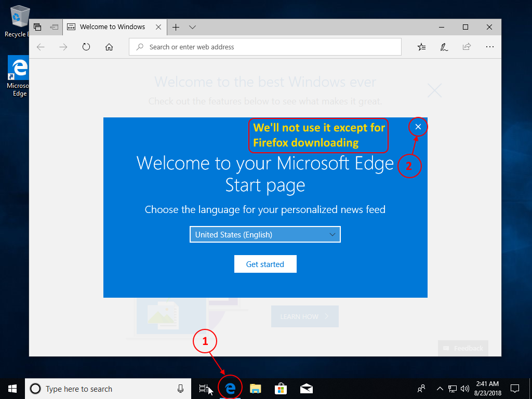
Task: Open the Action Center notifications icon
Action: click(x=515, y=389)
